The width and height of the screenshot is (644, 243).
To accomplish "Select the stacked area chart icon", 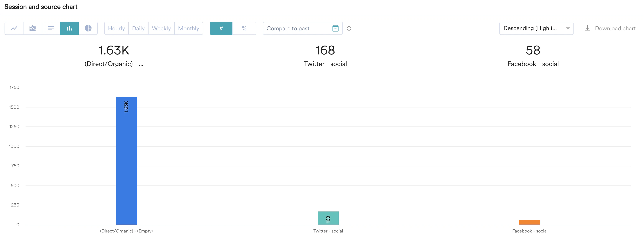I will tap(33, 28).
